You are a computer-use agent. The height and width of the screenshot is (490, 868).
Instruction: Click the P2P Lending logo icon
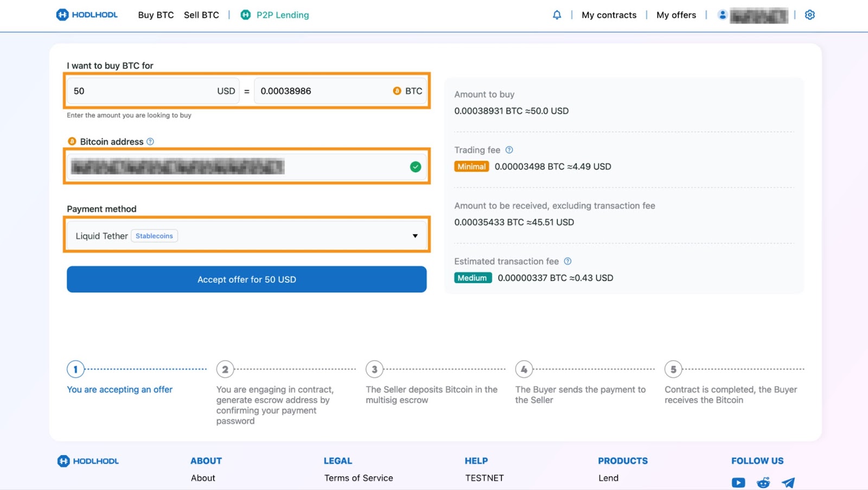point(246,15)
